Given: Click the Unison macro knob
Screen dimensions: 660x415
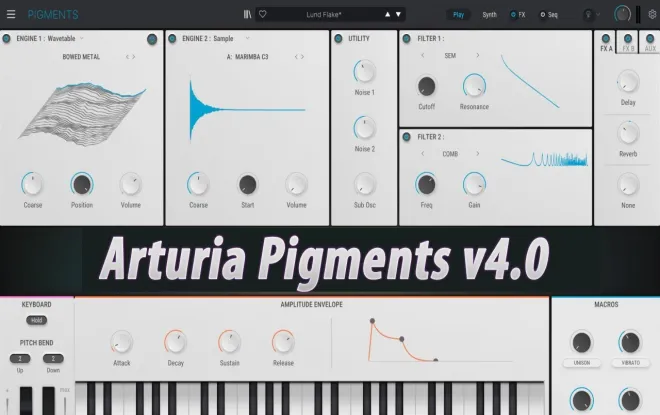Looking at the screenshot, I should pyautogui.click(x=582, y=342).
